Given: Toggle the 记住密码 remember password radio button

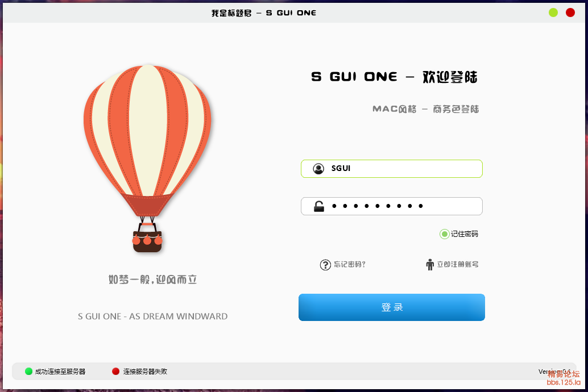Looking at the screenshot, I should click(x=444, y=234).
